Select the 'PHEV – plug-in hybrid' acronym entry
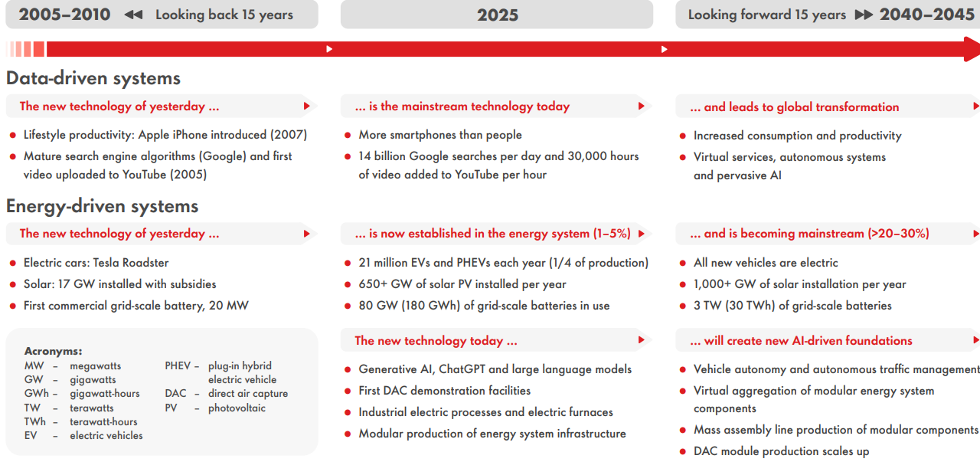This screenshot has width=980, height=462. 221,372
